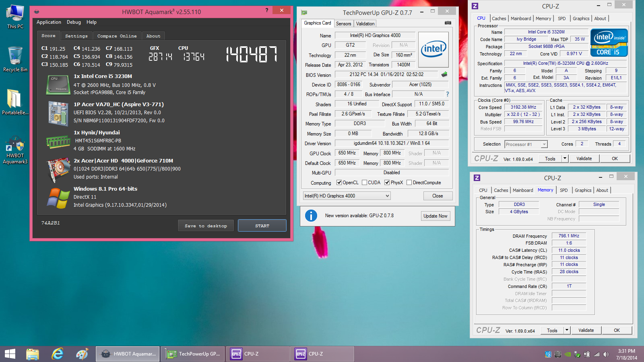644x362 pixels.
Task: Click the Intel Core i5 badge in CPU-Z
Action: (609, 42)
